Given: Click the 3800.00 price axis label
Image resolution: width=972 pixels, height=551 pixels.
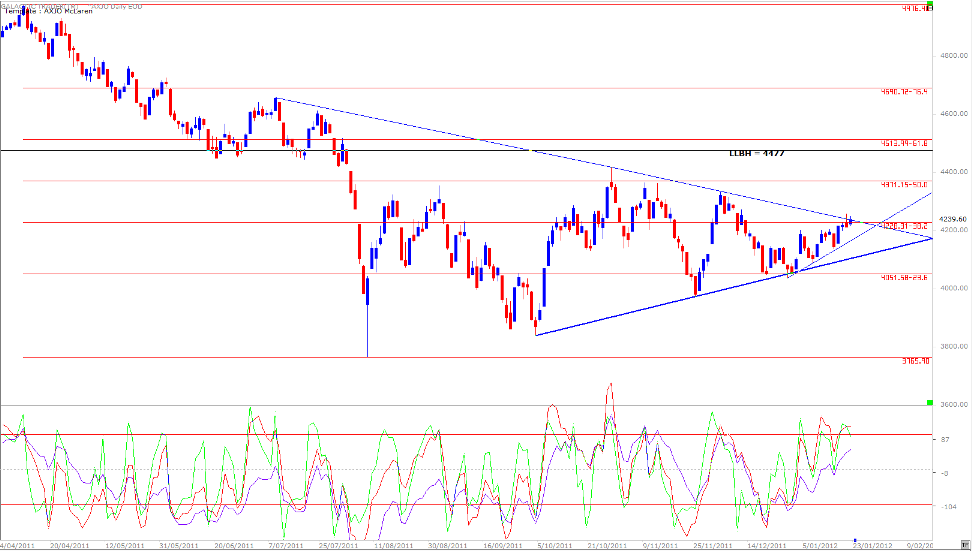Looking at the screenshot, I should click(x=953, y=346).
